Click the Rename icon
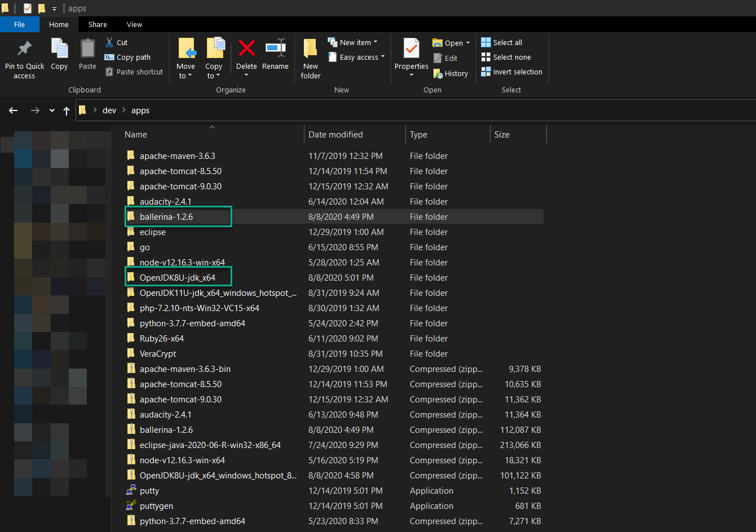The image size is (756, 532). [275, 48]
